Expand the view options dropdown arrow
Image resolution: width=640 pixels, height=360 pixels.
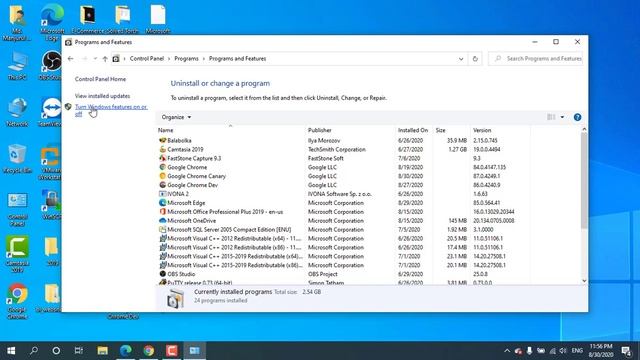tap(562, 117)
